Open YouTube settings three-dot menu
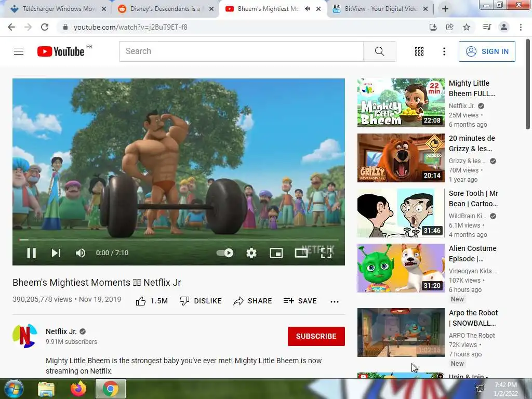Screen dimensions: 532x399 click(444, 51)
